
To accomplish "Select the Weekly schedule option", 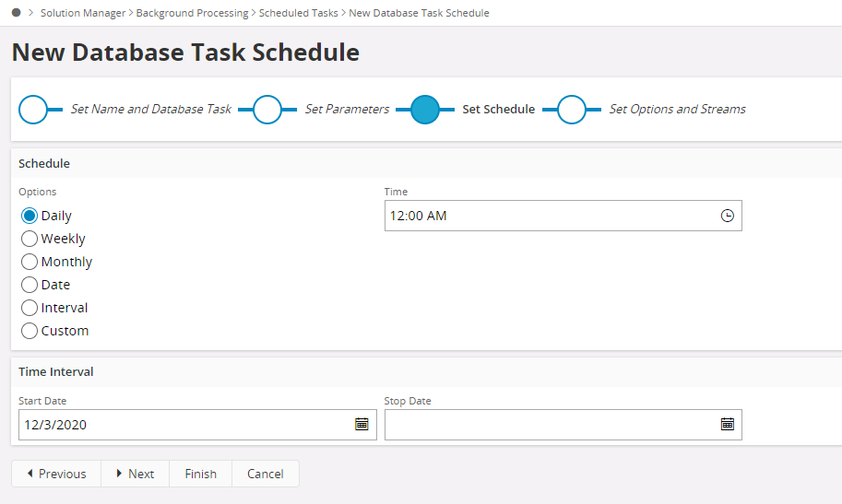I will pos(30,239).
